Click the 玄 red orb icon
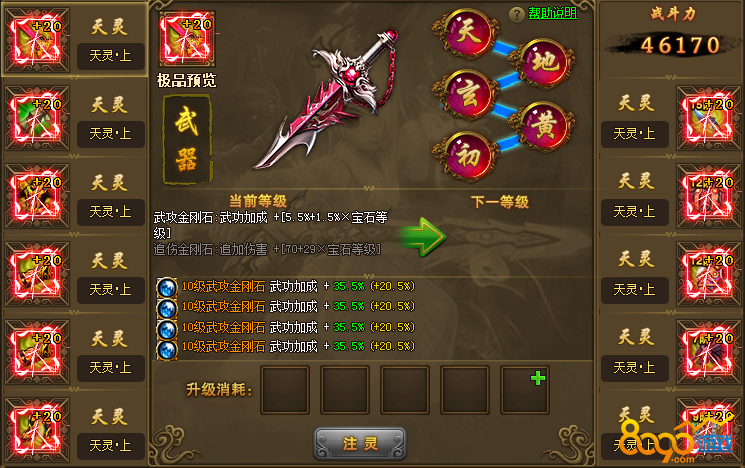Screen dimensions: 745x468 (468, 94)
